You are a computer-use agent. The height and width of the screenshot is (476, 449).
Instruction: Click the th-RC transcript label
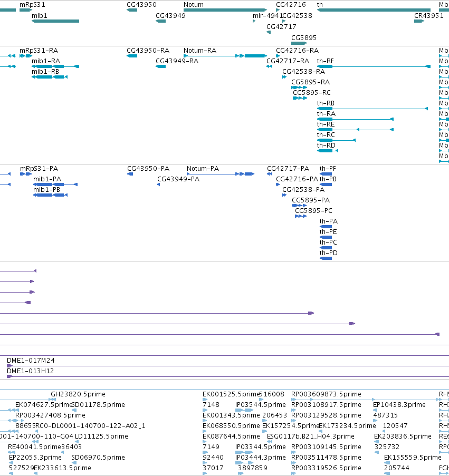coord(326,135)
